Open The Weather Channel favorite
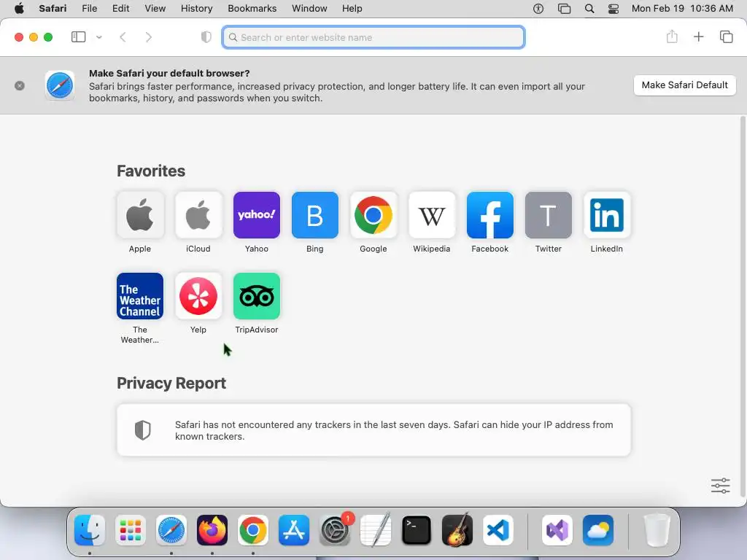The image size is (747, 560). (x=139, y=296)
